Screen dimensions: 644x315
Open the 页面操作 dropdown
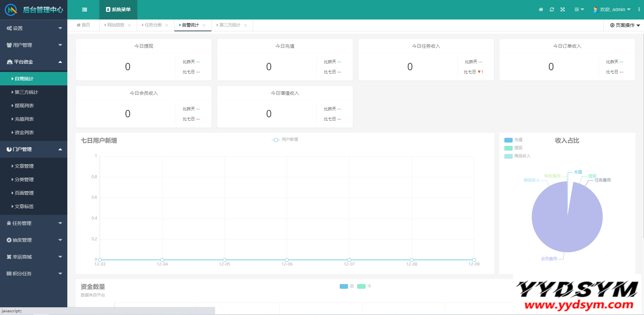625,25
